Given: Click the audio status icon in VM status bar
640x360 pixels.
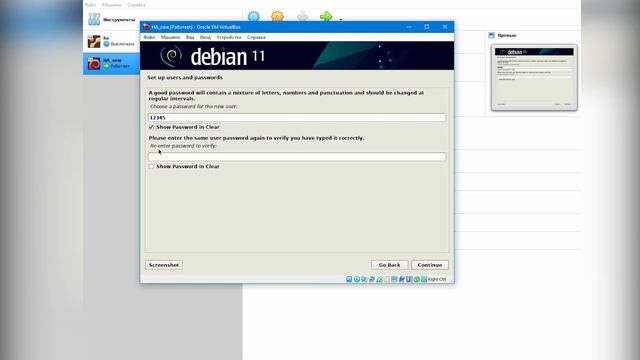Looking at the screenshot, I should point(364,279).
